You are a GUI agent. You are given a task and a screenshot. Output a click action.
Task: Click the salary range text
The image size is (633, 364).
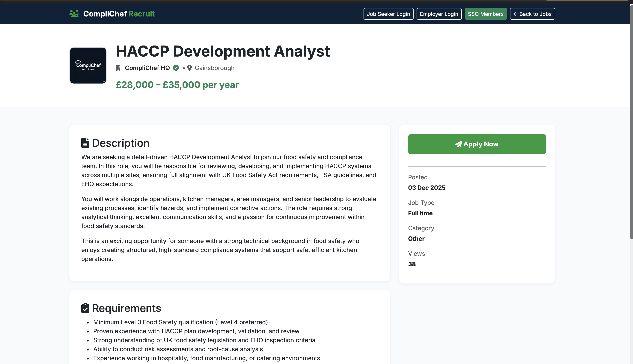(x=177, y=85)
